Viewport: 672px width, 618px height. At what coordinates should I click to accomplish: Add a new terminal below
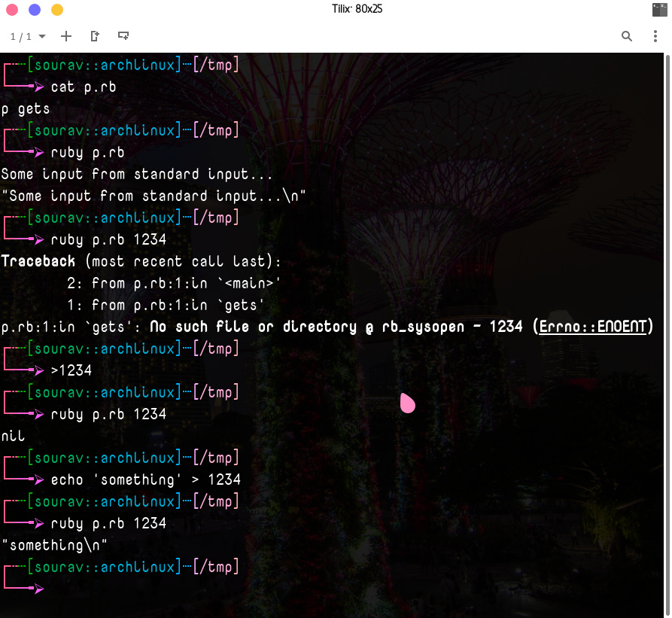pos(123,36)
